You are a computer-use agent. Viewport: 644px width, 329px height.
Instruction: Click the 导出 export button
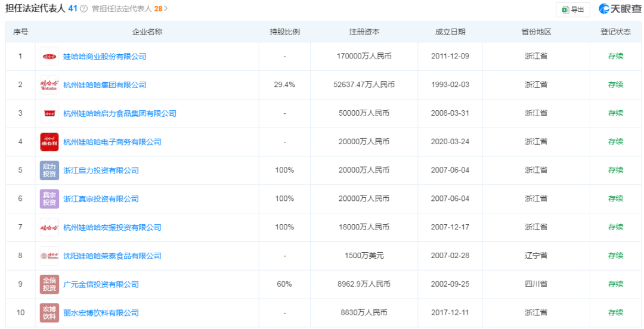point(572,10)
